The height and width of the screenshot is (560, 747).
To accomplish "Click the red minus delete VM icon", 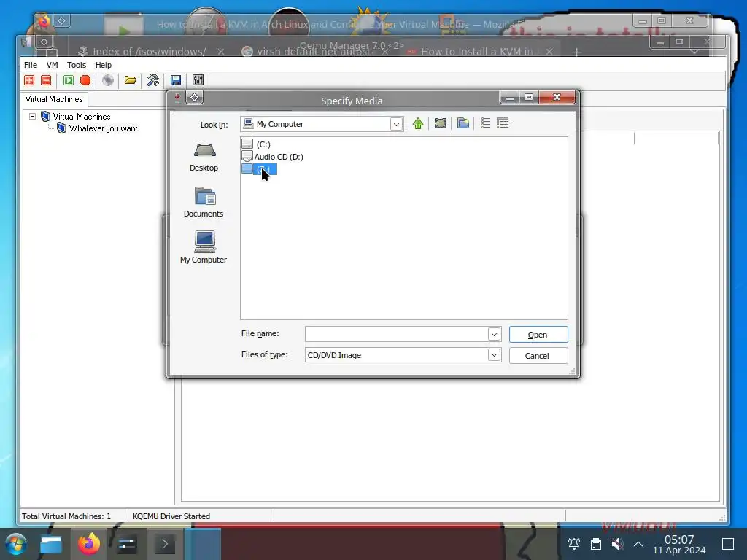I will point(46,80).
